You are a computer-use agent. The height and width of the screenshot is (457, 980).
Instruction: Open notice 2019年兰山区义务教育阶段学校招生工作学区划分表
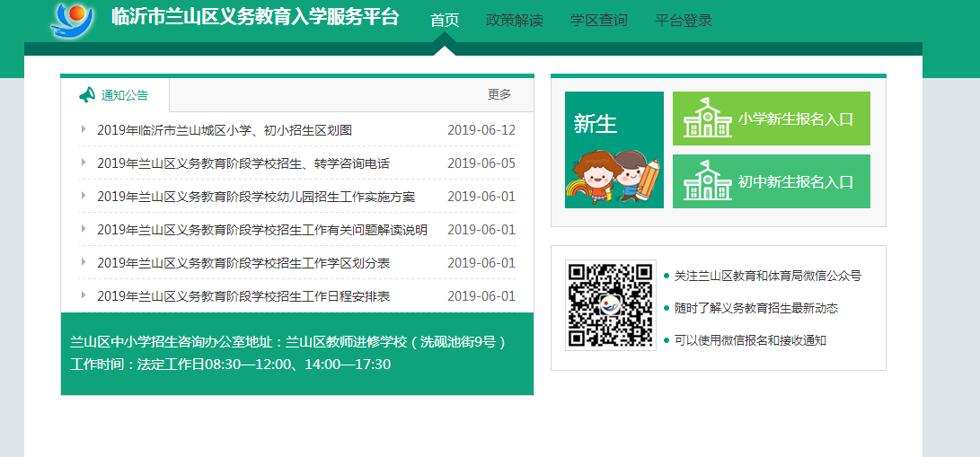click(243, 262)
